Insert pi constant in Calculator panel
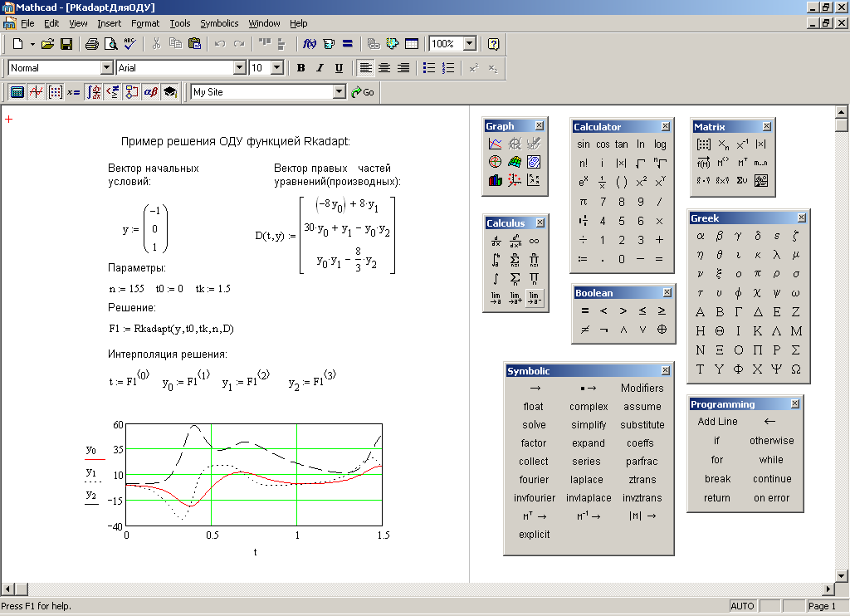Viewport: 850px width, 616px height. (584, 202)
